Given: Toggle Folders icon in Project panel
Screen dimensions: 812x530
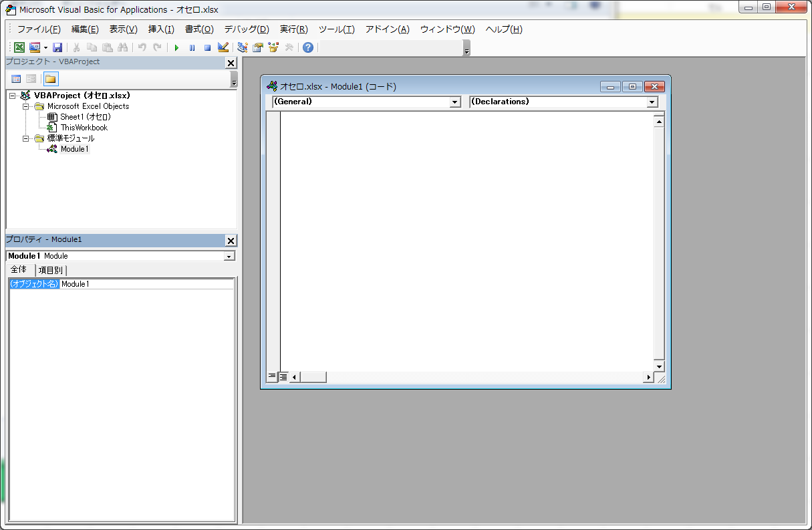Looking at the screenshot, I should tap(51, 79).
